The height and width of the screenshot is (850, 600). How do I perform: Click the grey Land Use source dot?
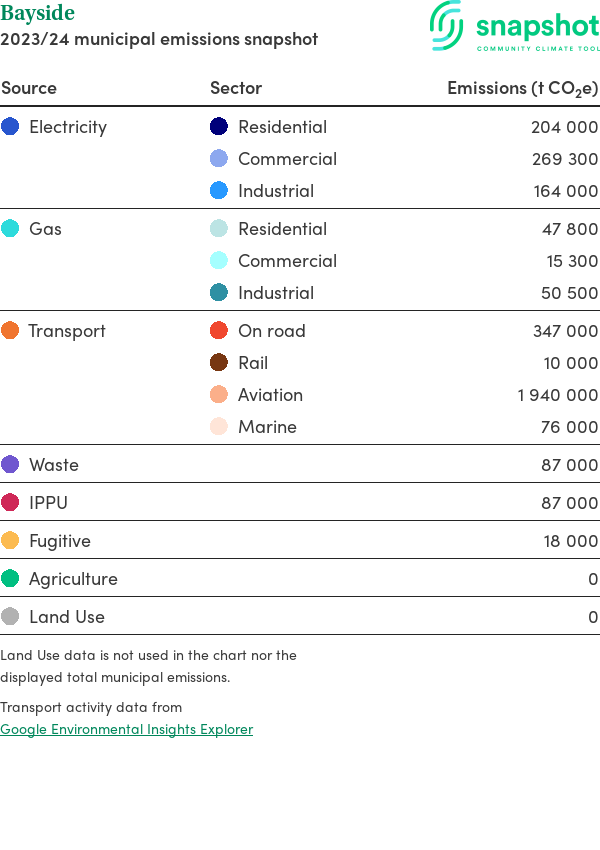(x=10, y=617)
